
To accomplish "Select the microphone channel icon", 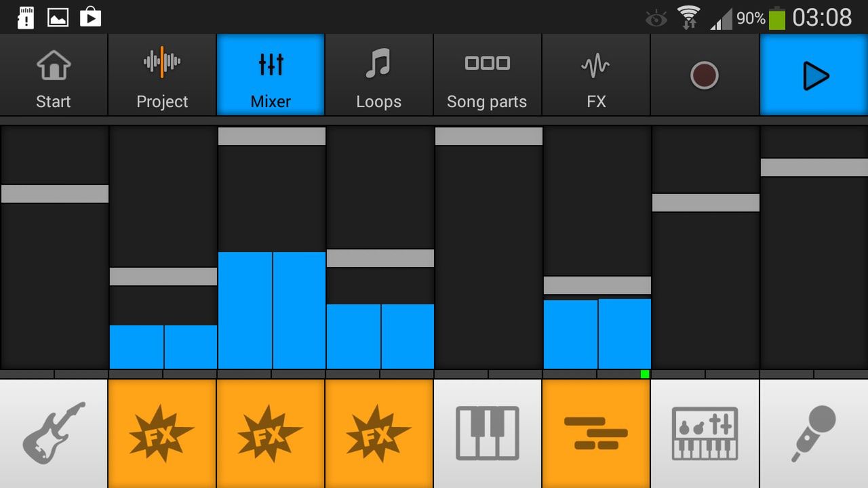I will [814, 434].
